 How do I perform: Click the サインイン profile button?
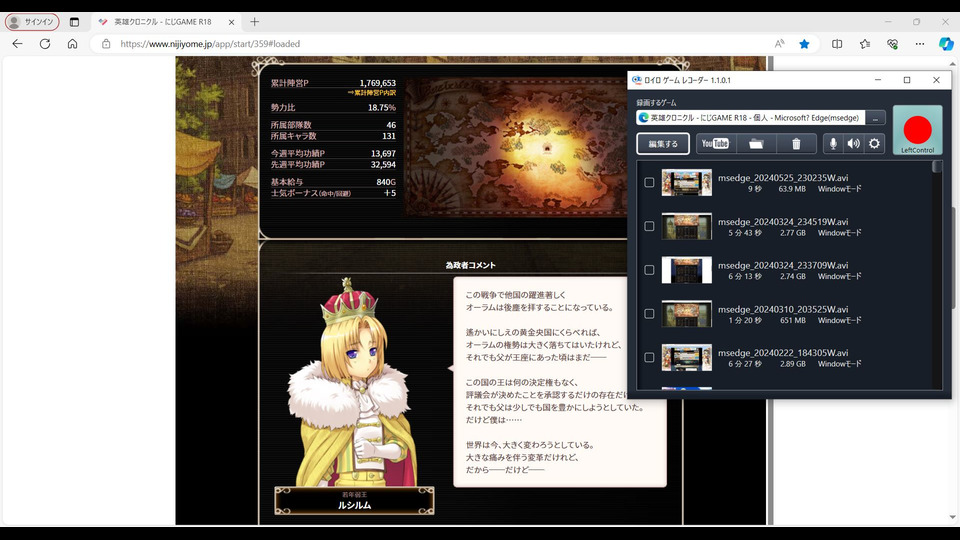[x=32, y=22]
